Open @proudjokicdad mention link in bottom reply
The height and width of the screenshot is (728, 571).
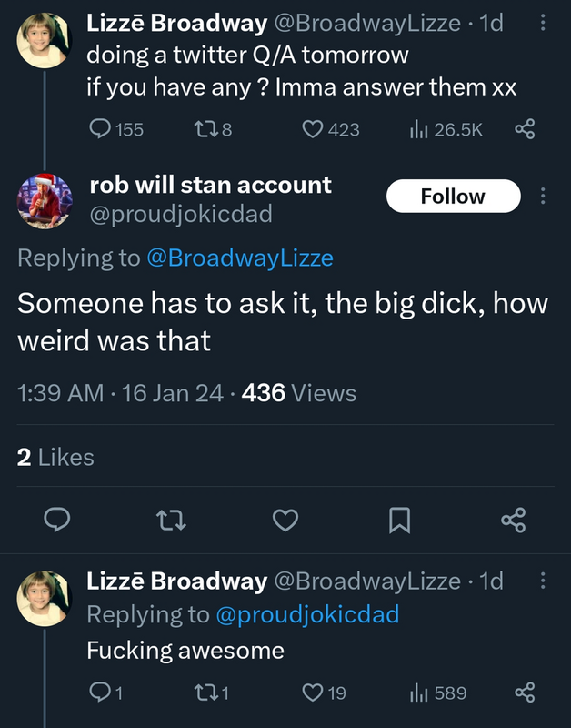coord(307,615)
